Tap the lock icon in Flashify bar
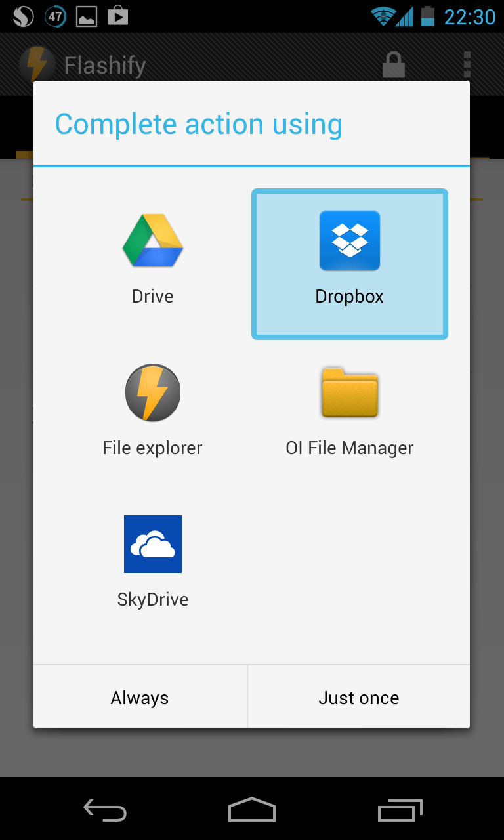504x840 pixels. click(394, 65)
